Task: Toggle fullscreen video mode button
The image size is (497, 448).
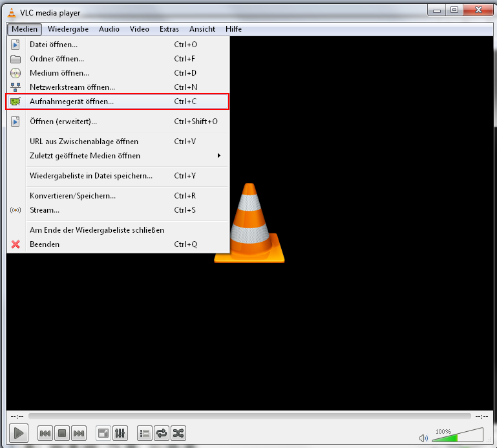Action: 103,433
